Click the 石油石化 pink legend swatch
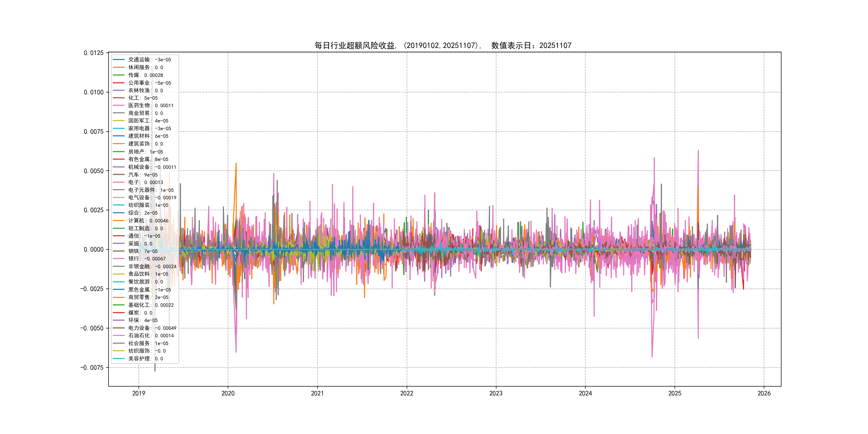Viewport: 868px width, 434px height. 119,336
